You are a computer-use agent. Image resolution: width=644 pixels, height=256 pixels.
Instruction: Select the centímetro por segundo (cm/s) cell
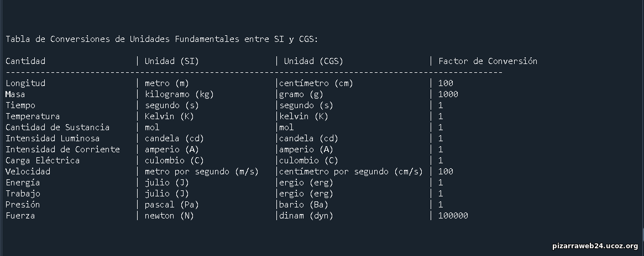click(351, 172)
